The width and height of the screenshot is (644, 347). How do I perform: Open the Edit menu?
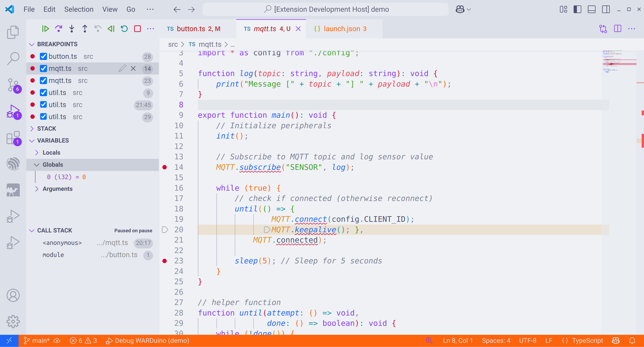click(x=49, y=9)
